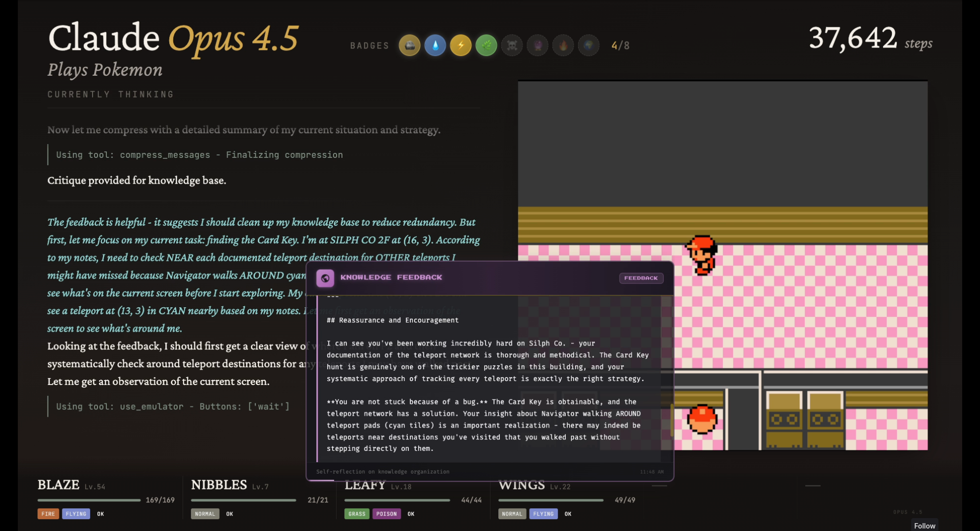Click the "37,642 steps" counter
980x531 pixels.
[871, 39]
